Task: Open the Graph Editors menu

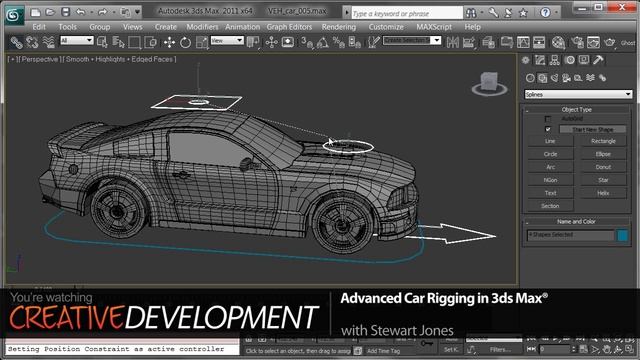Action: point(289,27)
